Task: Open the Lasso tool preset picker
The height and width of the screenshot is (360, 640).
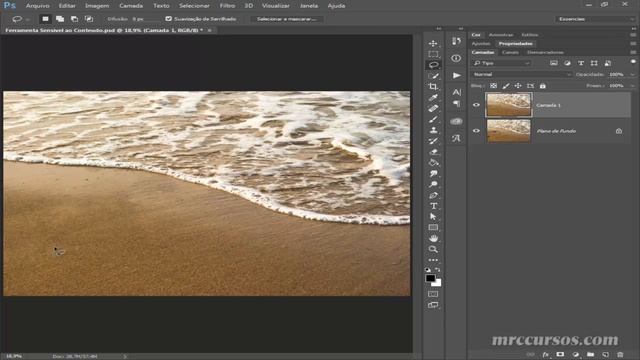Action: point(20,19)
